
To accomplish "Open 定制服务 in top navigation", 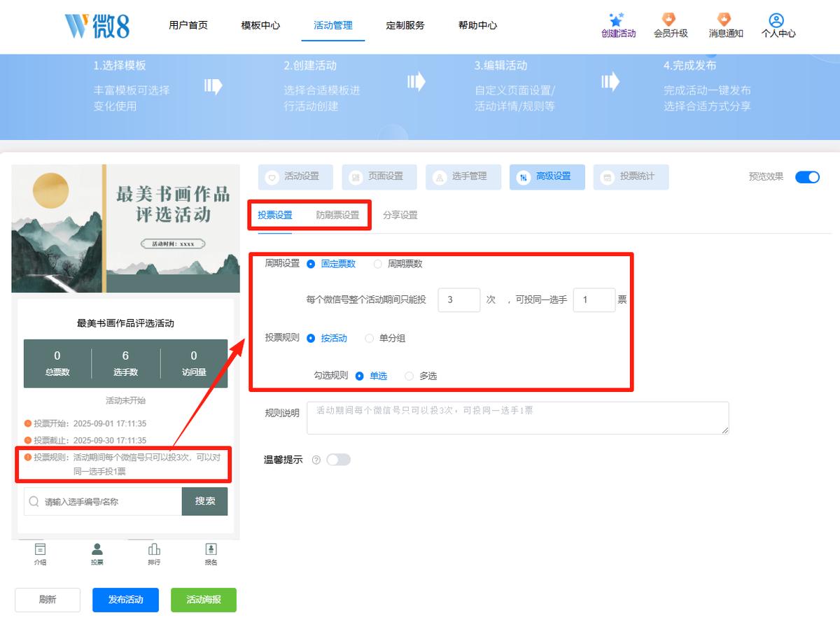I will pyautogui.click(x=405, y=25).
